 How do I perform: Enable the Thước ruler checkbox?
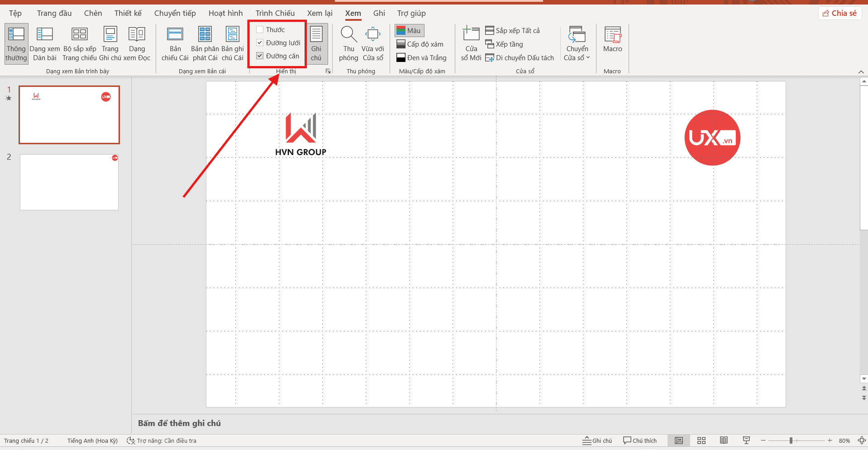pos(260,30)
